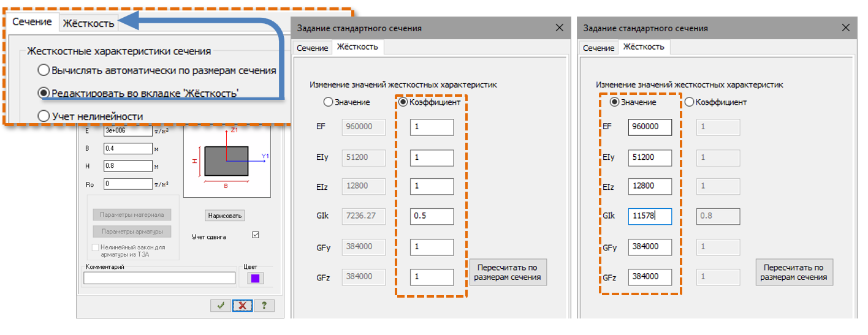
Task: Click 'Пересчитать по размерам сечения' in the right dialog
Action: pos(794,273)
